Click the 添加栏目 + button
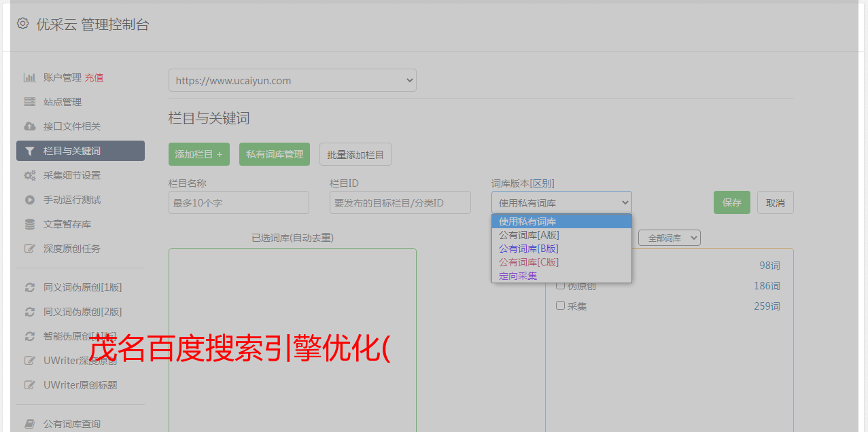 pyautogui.click(x=199, y=154)
